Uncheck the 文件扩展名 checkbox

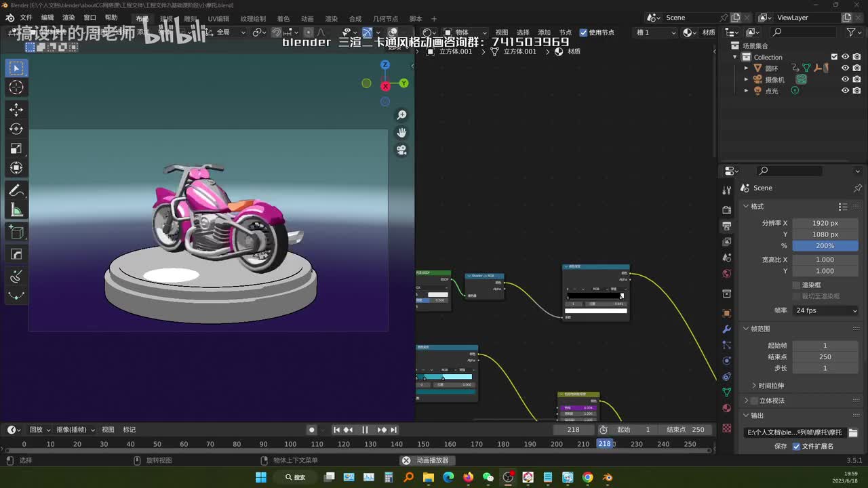[x=796, y=447]
